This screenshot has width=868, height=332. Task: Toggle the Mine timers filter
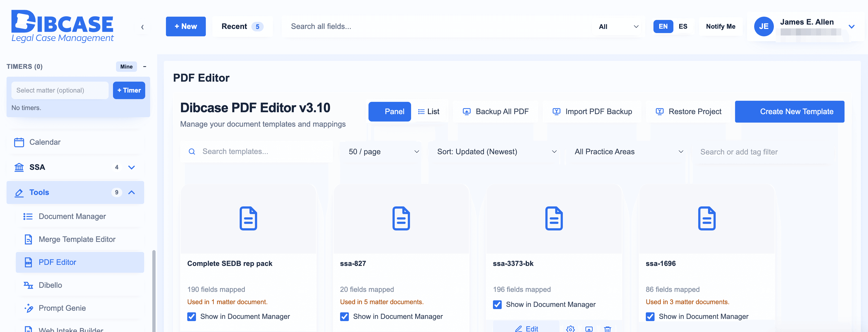pyautogui.click(x=126, y=66)
